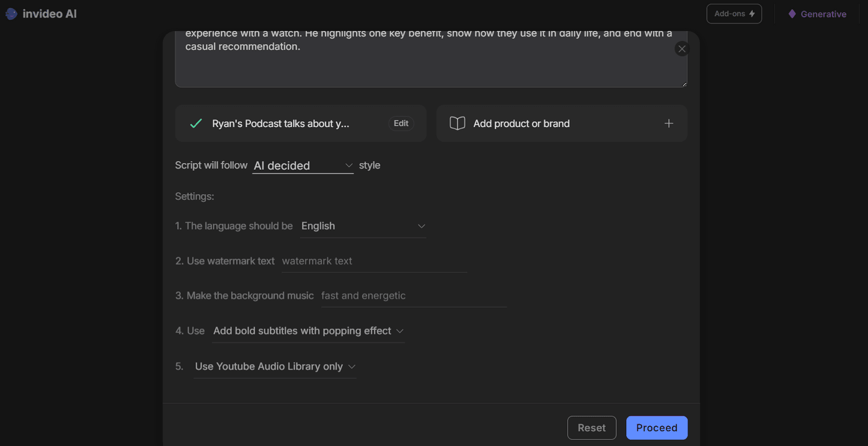Screen dimensions: 868x446
Task: Click the fast and energetic music field
Action: pyautogui.click(x=412, y=295)
